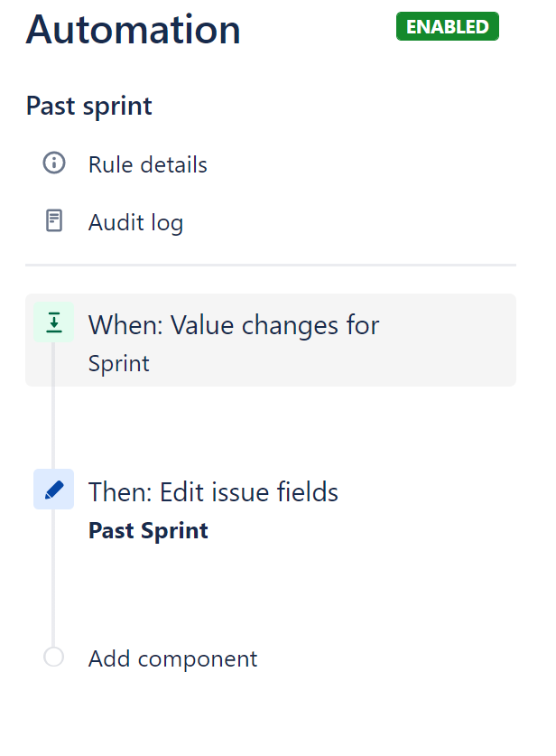This screenshot has width=556, height=756.
Task: Click the divider below Audit log
Action: point(271,265)
